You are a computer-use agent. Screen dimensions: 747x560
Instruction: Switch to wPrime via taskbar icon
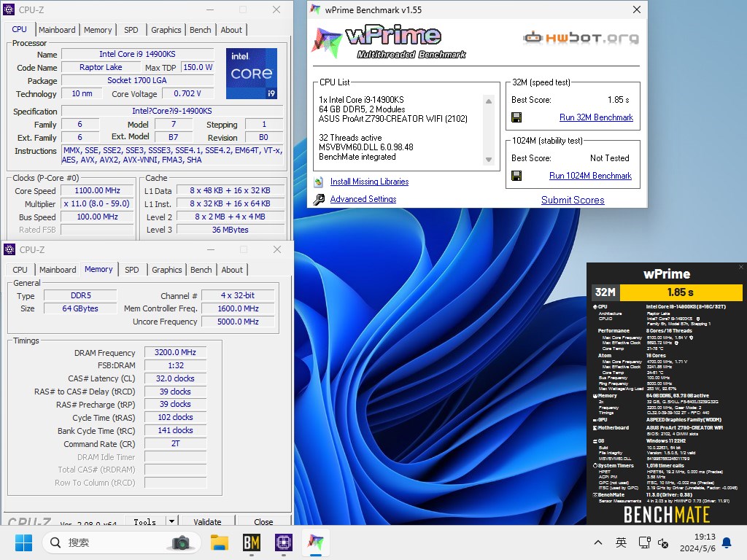(x=315, y=542)
